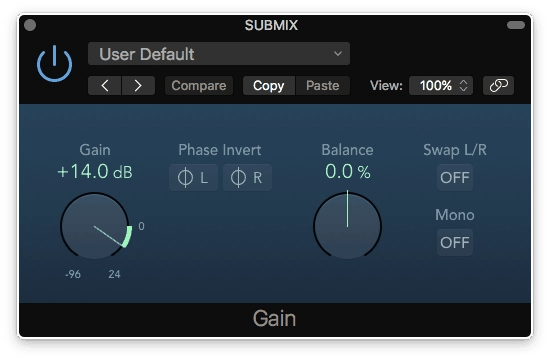
Task: Go to previous preset arrow
Action: pyautogui.click(x=105, y=85)
